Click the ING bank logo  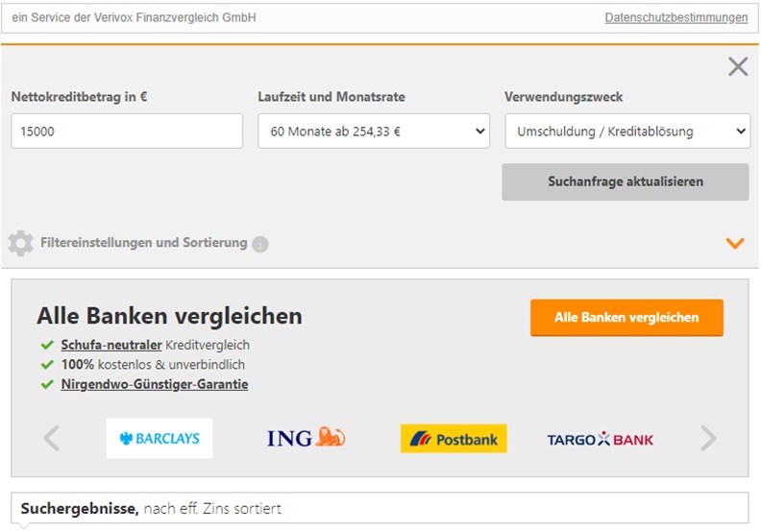click(306, 439)
